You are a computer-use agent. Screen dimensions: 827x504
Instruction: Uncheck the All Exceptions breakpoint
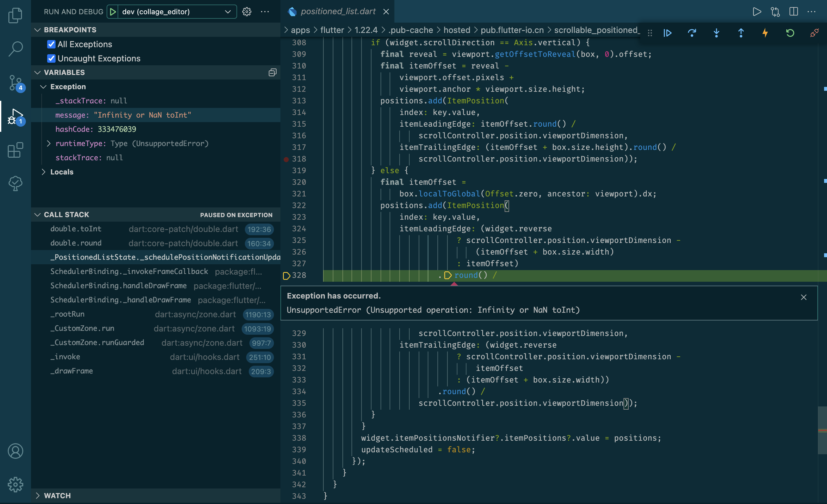click(x=51, y=44)
